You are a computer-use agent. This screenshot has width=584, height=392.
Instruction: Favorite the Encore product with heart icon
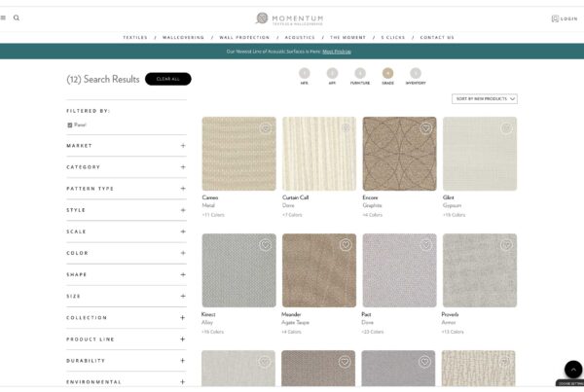(425, 128)
